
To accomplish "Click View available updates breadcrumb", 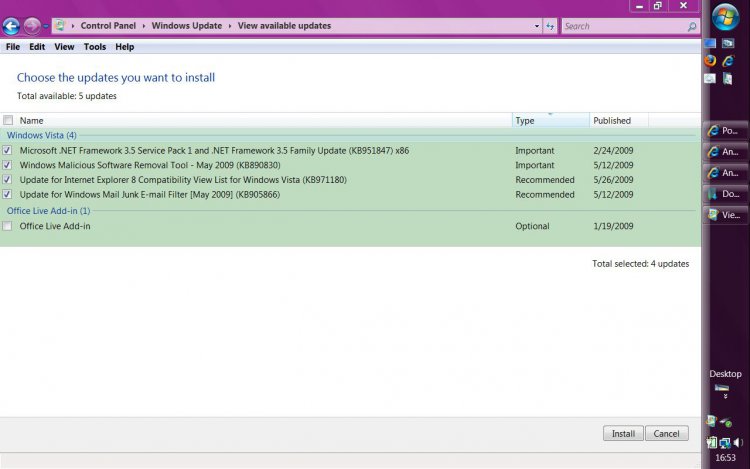I will pos(284,26).
